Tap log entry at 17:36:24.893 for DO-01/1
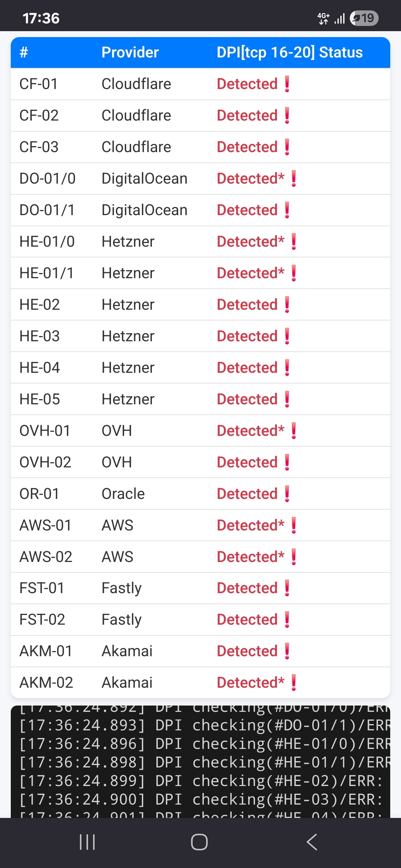401x868 pixels. (x=200, y=725)
